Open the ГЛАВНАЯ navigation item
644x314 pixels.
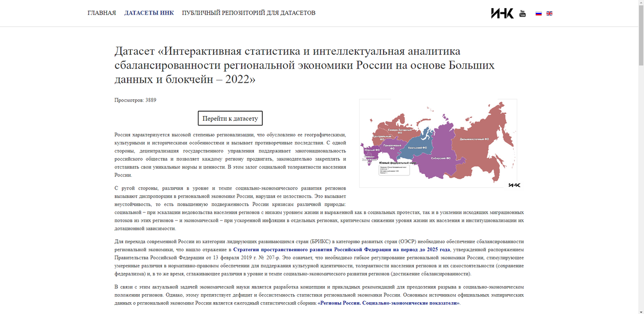pyautogui.click(x=101, y=12)
